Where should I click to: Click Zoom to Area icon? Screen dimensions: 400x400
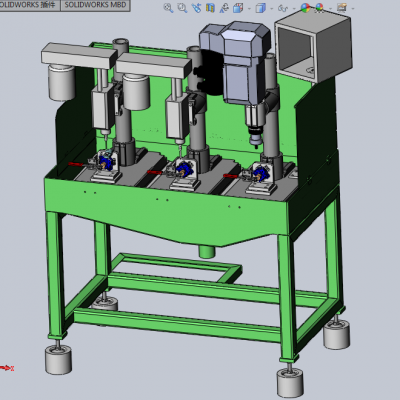point(182,8)
